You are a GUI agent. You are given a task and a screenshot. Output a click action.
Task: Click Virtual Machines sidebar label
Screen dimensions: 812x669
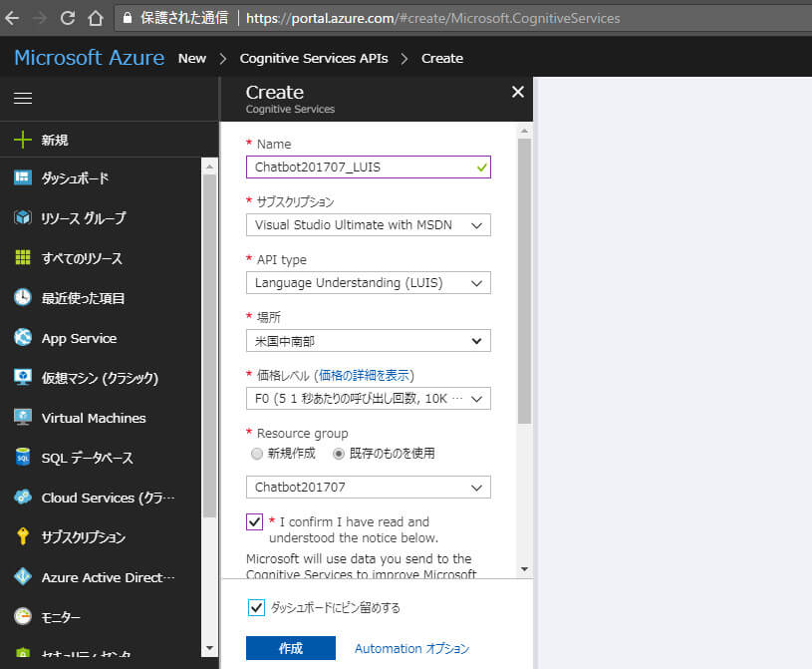[94, 418]
